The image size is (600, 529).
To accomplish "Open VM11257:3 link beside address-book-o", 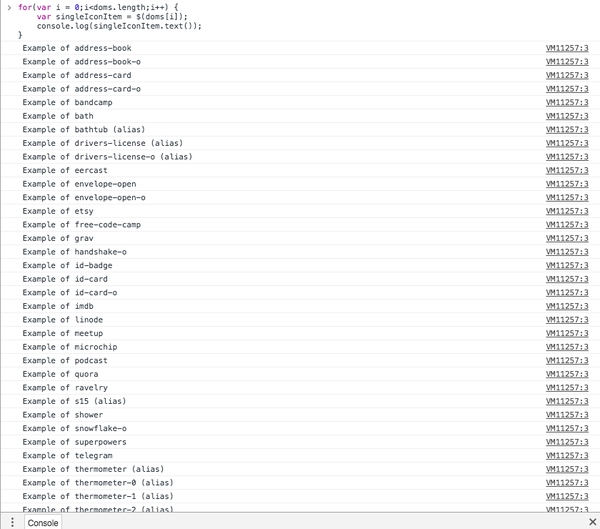I will [x=567, y=62].
